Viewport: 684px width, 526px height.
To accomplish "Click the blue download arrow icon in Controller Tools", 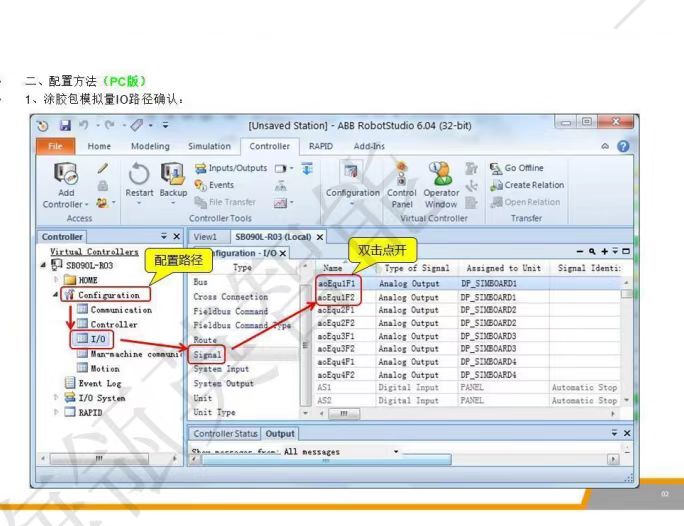I will [307, 168].
